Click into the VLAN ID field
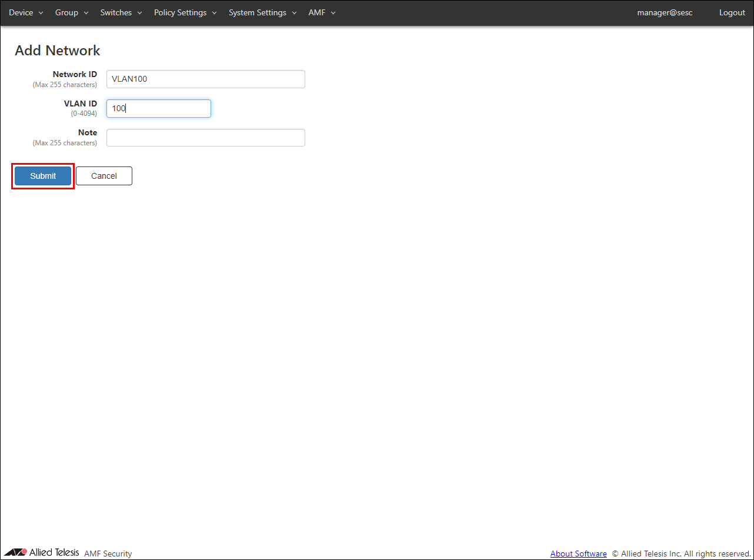The image size is (754, 560). 158,108
